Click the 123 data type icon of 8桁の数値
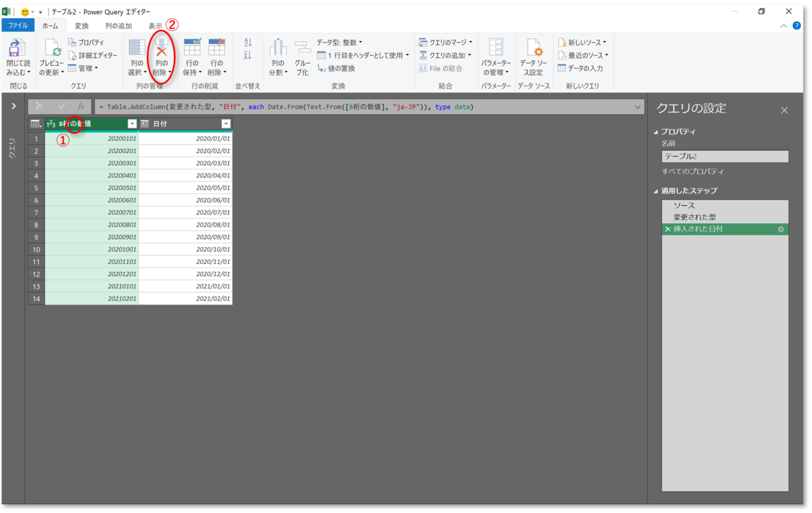Viewport: 812px width, 513px height. 51,124
